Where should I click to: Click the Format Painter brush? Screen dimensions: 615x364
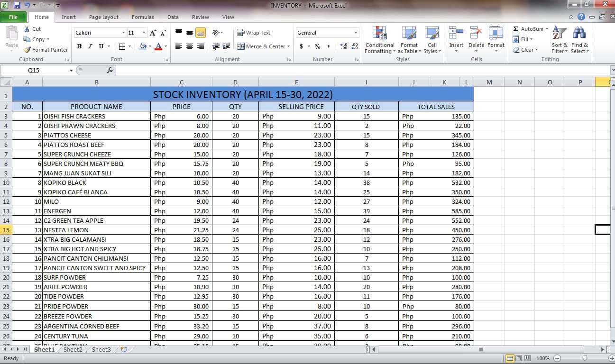[x=27, y=50]
